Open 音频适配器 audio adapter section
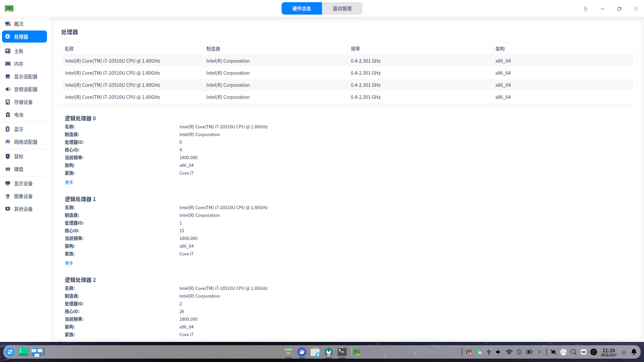This screenshot has height=362, width=644. pos(24,89)
